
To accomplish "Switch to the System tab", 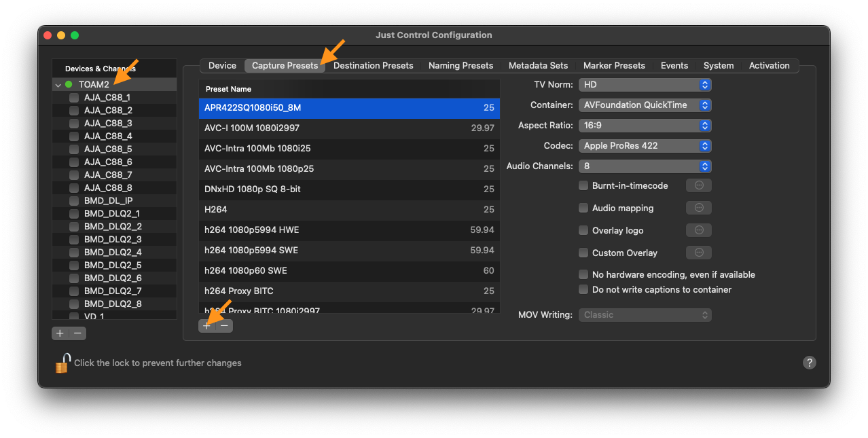I will coord(719,66).
